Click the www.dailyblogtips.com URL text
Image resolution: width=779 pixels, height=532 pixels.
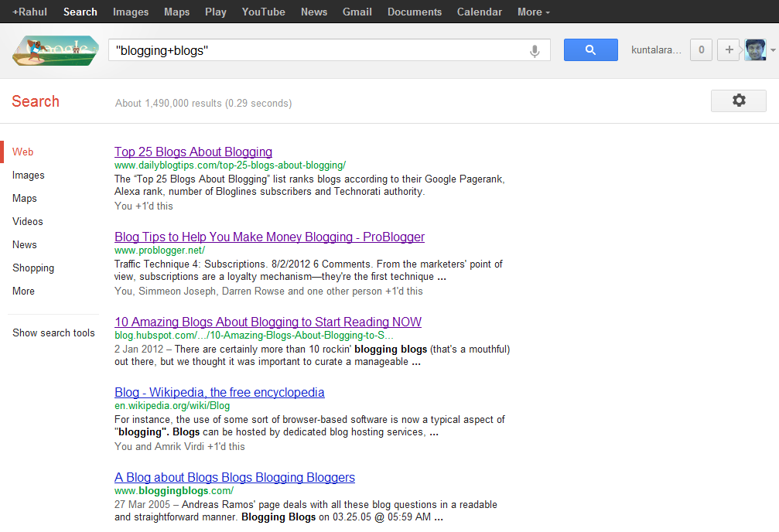coord(230,165)
